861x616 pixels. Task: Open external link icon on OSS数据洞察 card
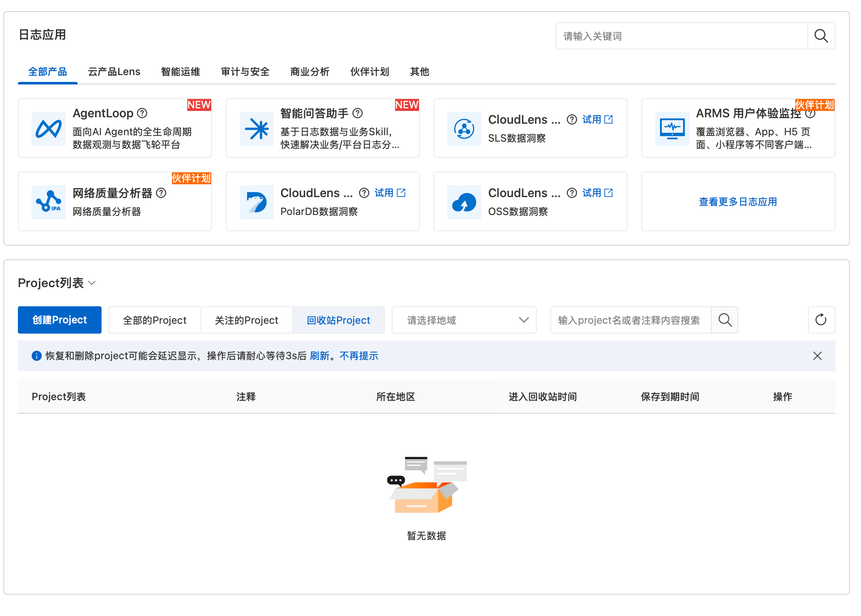point(609,193)
